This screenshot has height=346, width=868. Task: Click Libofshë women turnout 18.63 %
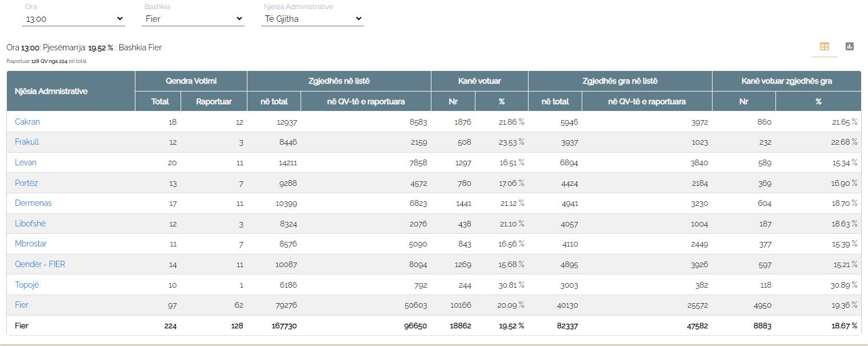tap(845, 224)
